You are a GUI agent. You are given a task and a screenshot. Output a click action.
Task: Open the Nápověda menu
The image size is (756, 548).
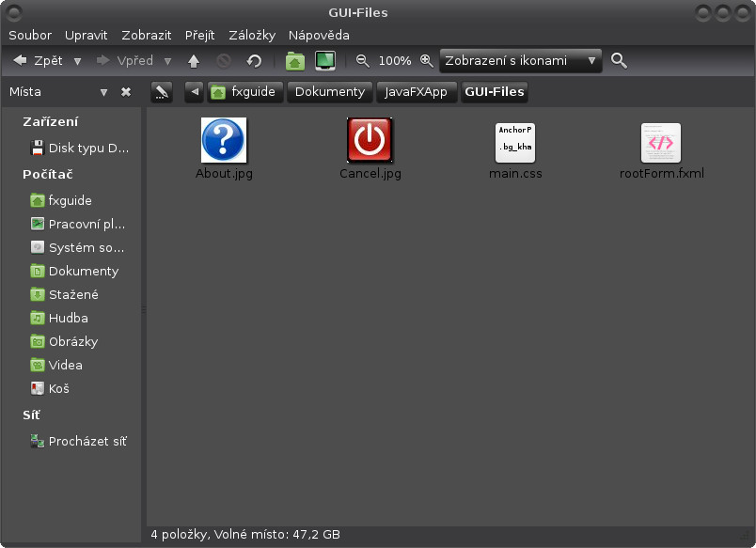(x=319, y=35)
